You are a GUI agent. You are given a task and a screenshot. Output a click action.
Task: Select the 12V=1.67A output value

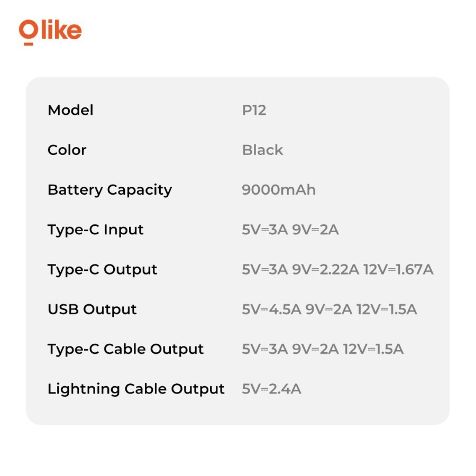click(398, 269)
